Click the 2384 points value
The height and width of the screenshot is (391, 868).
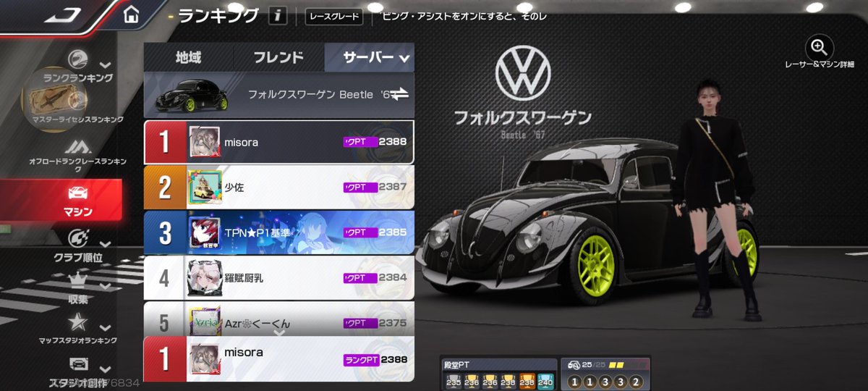tap(393, 277)
